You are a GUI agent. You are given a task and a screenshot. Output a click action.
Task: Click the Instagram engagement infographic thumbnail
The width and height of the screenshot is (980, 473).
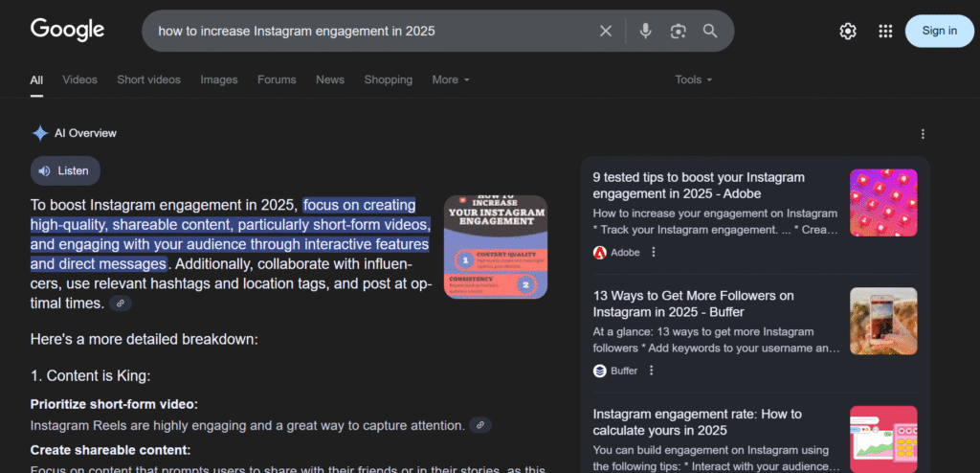496,247
